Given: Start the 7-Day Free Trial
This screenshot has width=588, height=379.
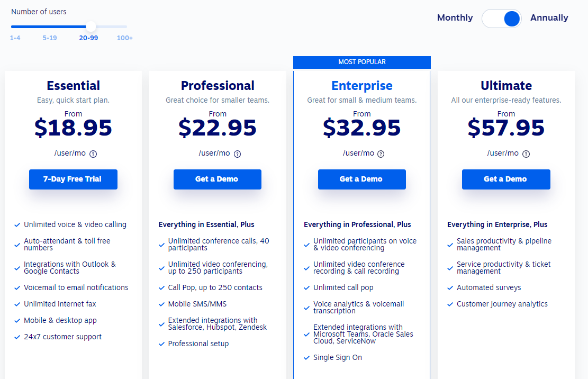Looking at the screenshot, I should [x=73, y=179].
